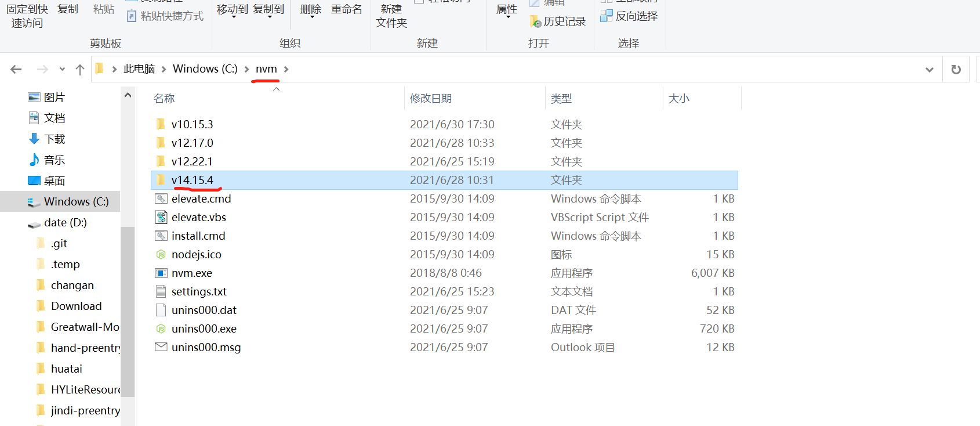Screen dimensions: 980x426
Task: Open 音乐 in the navigation pane
Action: click(x=47, y=160)
